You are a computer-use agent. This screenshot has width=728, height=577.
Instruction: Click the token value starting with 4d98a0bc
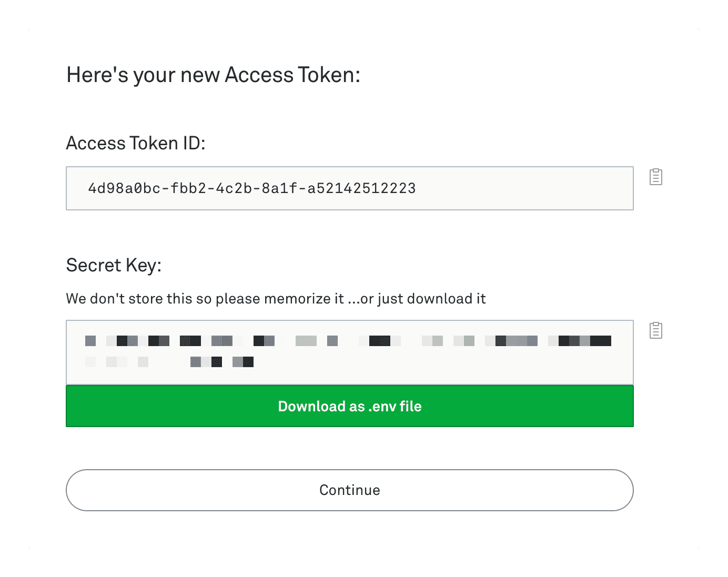251,188
